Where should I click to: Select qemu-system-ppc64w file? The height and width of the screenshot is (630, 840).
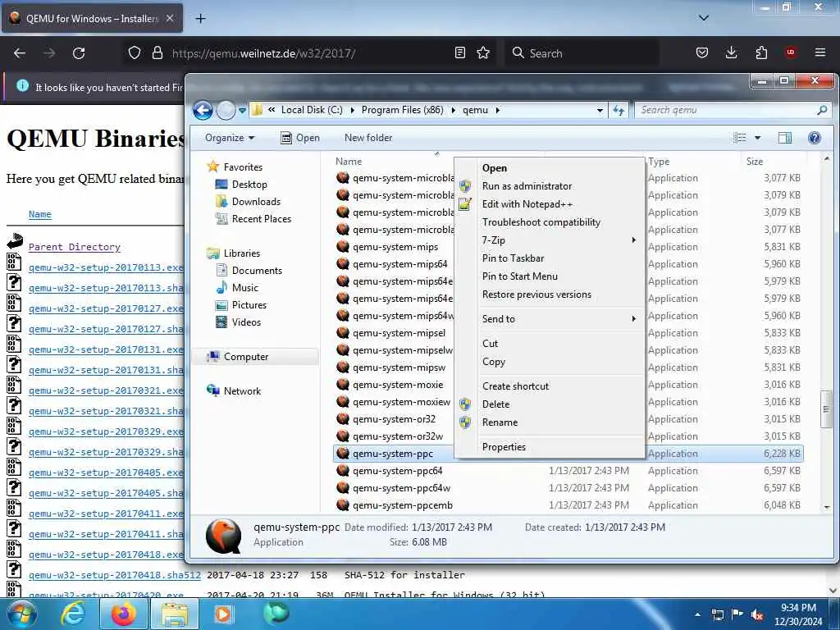point(401,488)
